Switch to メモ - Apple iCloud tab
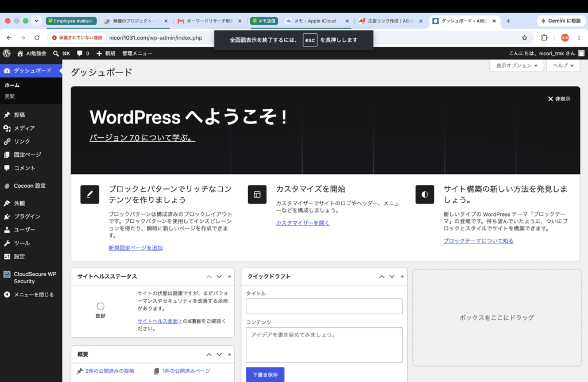 coord(318,21)
